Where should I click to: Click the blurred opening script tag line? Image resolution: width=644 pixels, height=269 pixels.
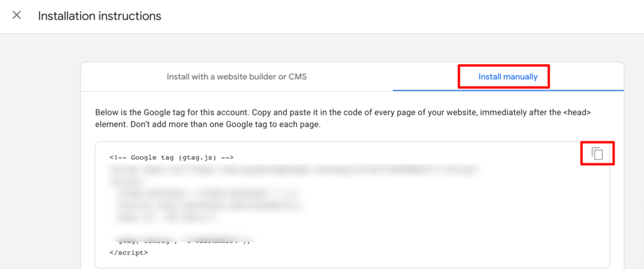click(118, 181)
